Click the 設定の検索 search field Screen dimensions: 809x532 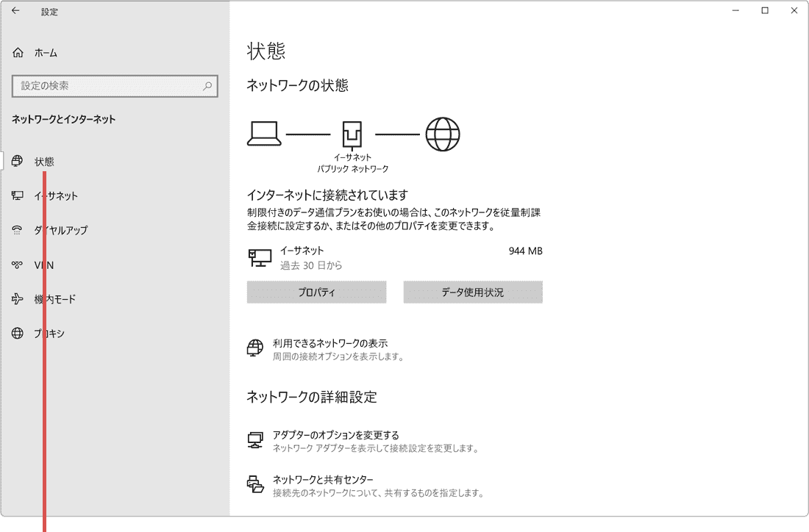(115, 86)
